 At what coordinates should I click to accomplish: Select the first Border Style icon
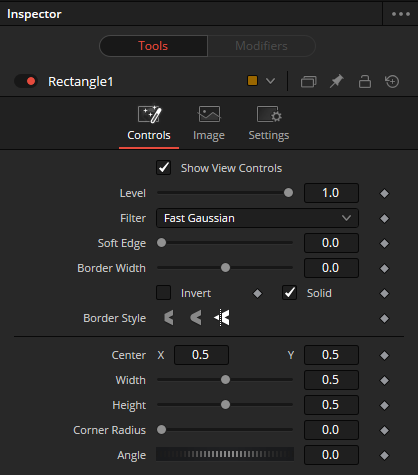pos(169,318)
